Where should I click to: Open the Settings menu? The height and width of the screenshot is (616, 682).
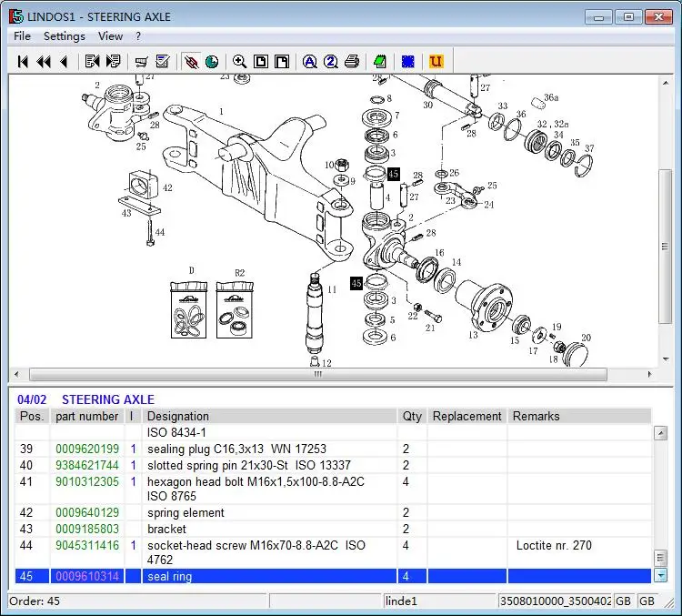(65, 36)
